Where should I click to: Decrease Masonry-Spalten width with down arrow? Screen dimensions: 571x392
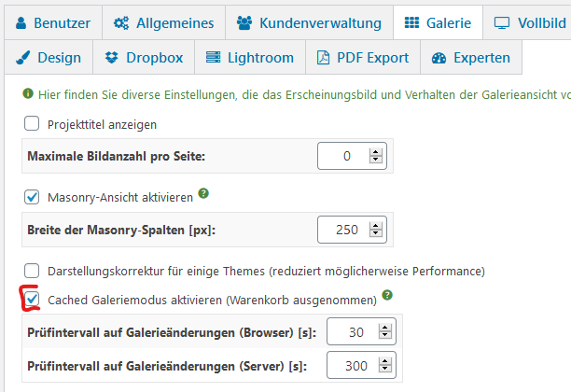coord(375,233)
